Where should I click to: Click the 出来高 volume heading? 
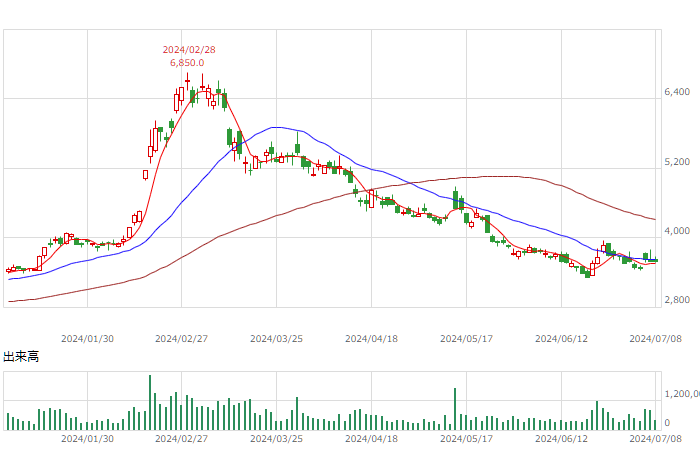[21, 357]
